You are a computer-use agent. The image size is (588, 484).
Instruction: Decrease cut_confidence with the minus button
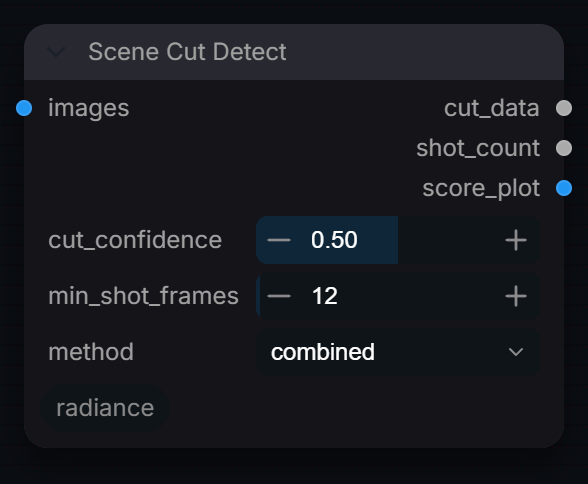tap(279, 240)
